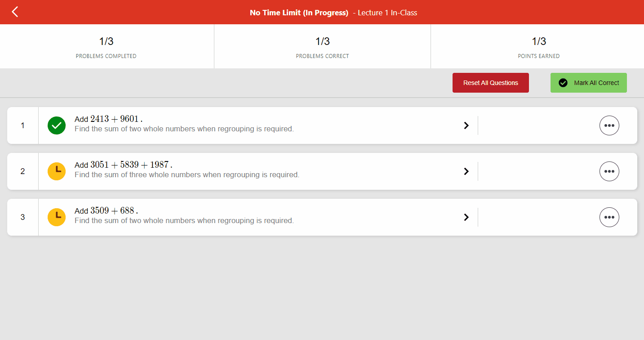This screenshot has height=340, width=644.
Task: Open the options menu for problem 3
Action: [x=609, y=217]
